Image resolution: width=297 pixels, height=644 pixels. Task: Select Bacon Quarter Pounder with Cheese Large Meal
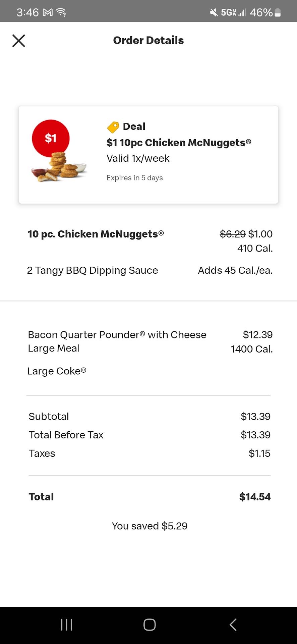[x=117, y=341]
